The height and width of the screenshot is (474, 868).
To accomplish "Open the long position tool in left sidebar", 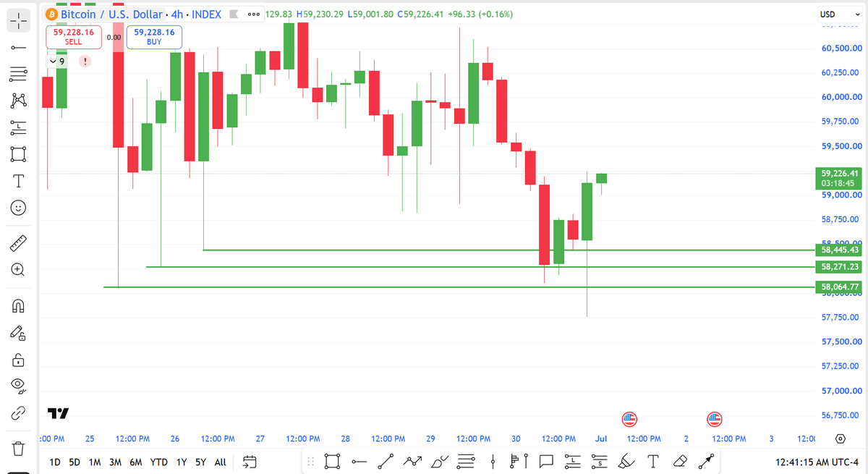I will click(18, 127).
